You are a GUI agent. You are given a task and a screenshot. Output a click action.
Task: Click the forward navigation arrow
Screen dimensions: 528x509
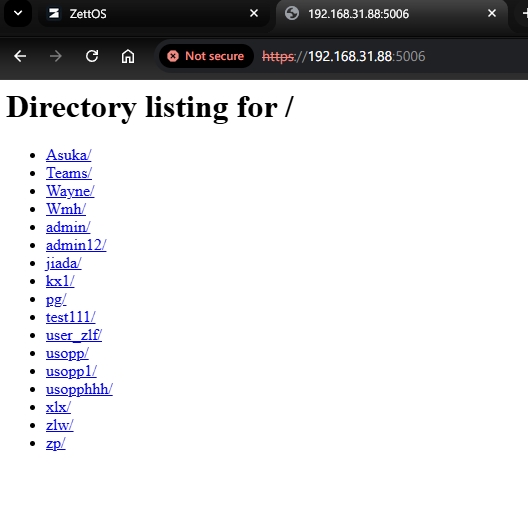coord(56,56)
